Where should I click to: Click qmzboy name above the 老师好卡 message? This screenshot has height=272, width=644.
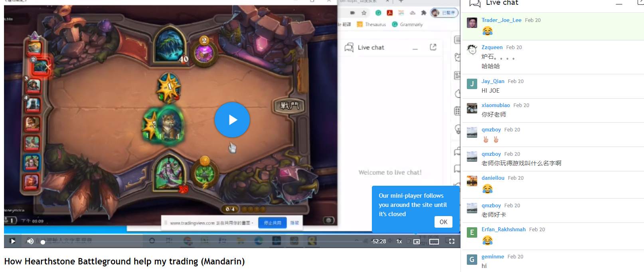click(491, 205)
